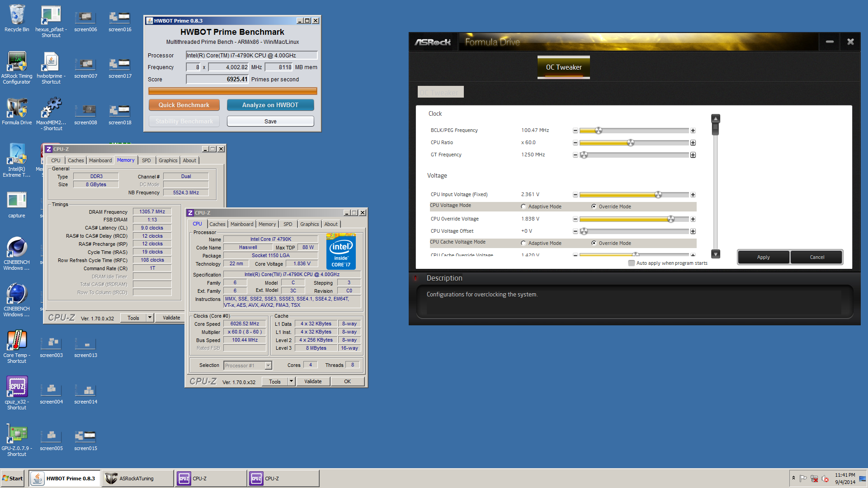Click the CPU Input Voltage slider handle

(x=658, y=195)
